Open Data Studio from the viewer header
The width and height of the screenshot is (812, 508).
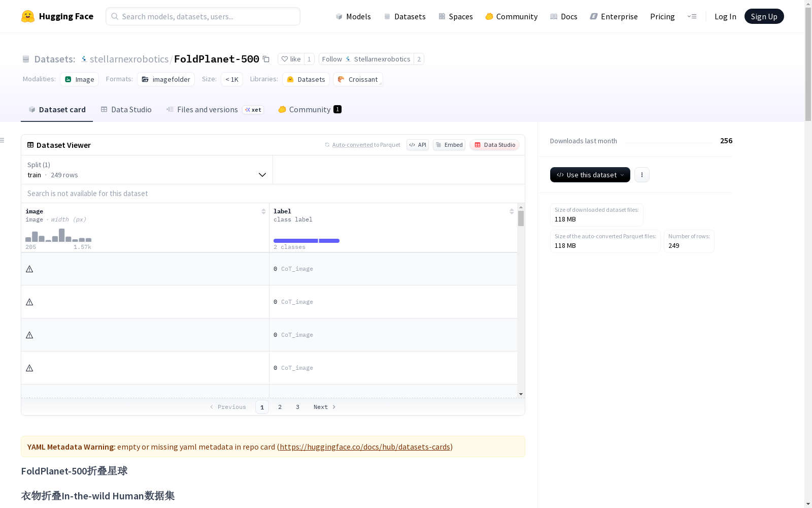[x=494, y=145]
